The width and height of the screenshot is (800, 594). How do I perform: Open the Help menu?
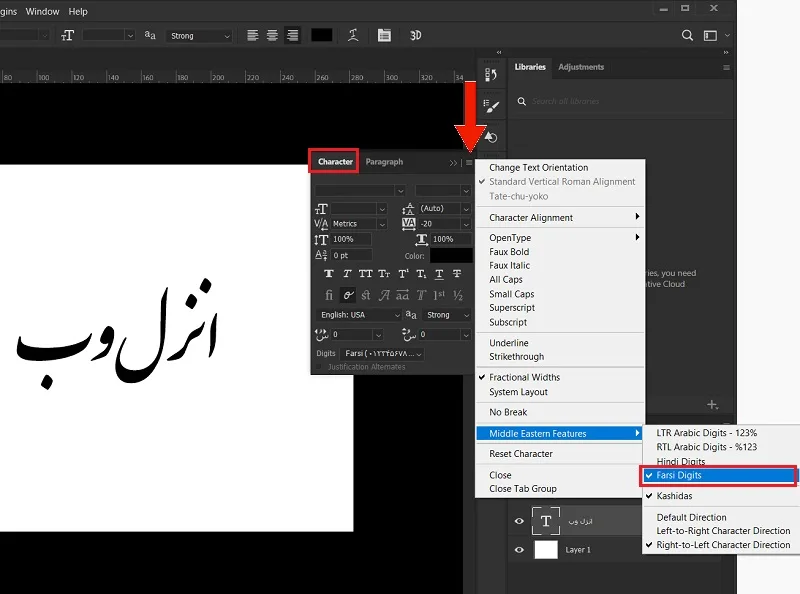[x=78, y=11]
